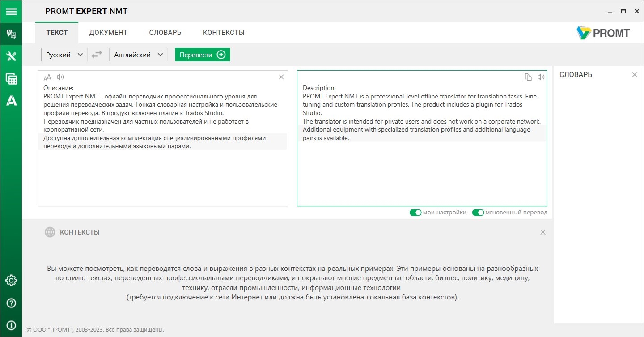This screenshot has width=644, height=337.
Task: Open the letter A sidebar icon
Action: pyautogui.click(x=11, y=101)
